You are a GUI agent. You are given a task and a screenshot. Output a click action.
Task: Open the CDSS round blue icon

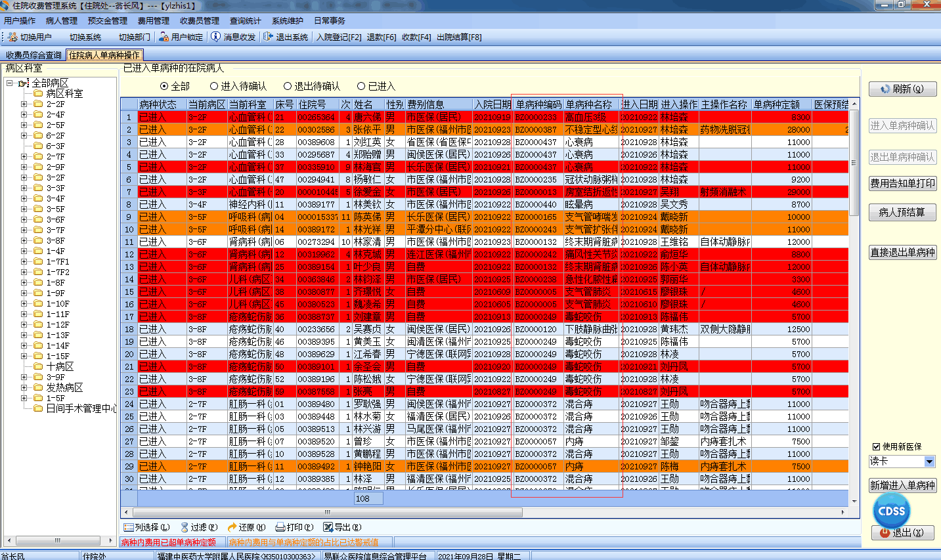(891, 511)
